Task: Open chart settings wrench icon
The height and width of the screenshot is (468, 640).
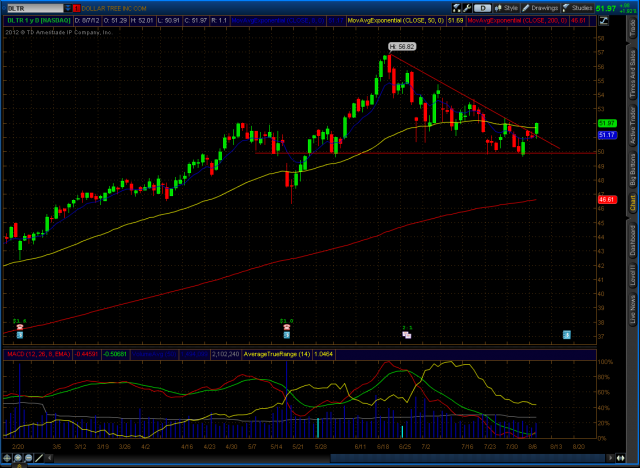Action: coord(467,8)
